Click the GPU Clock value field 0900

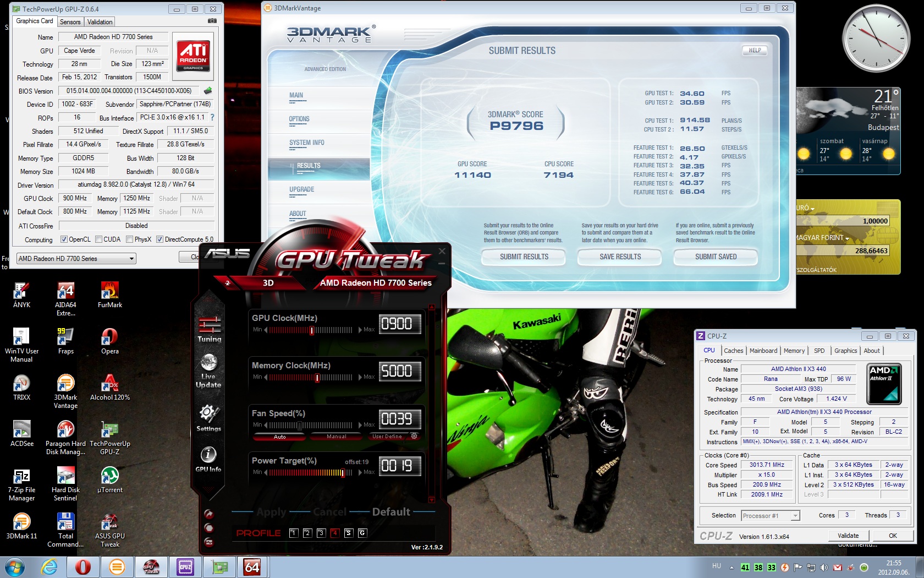point(400,324)
